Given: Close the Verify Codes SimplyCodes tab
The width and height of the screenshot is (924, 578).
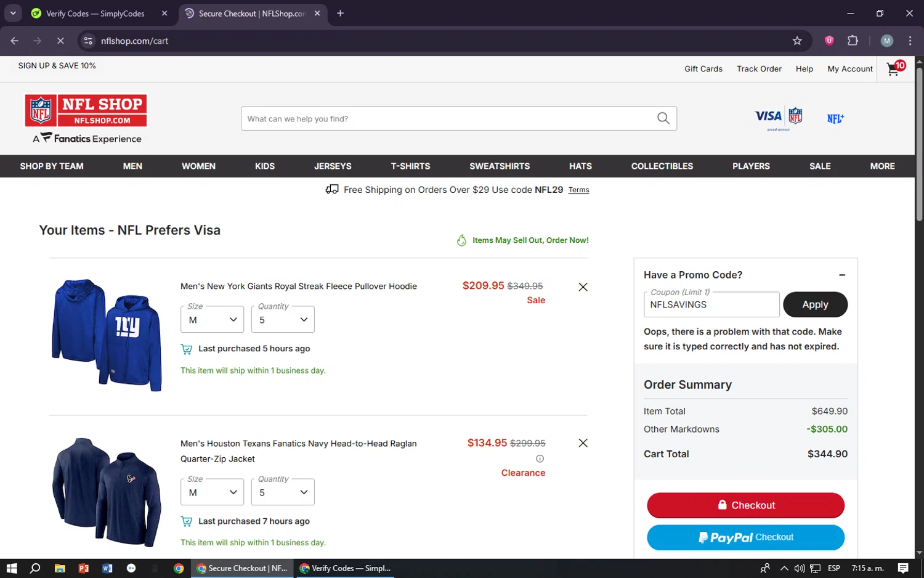Looking at the screenshot, I should coord(164,13).
